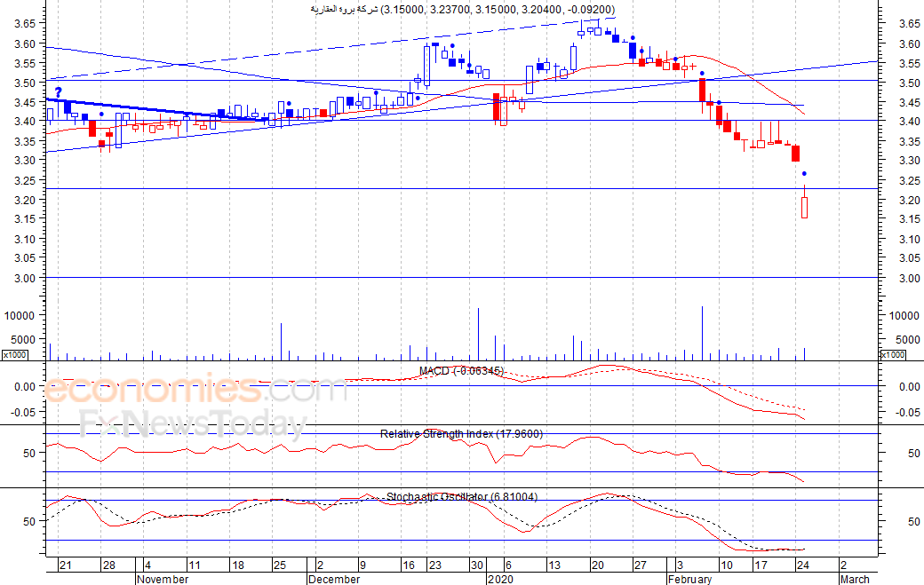Select the Relative Strength Index (17.9600) label
Screen dimensions: 924x585
point(461,434)
